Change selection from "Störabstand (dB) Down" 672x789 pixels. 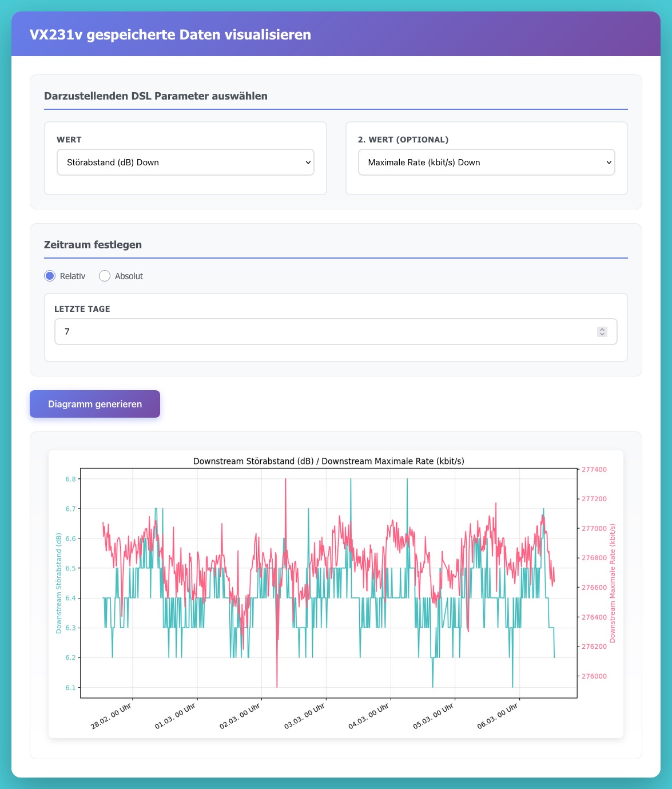pyautogui.click(x=185, y=162)
